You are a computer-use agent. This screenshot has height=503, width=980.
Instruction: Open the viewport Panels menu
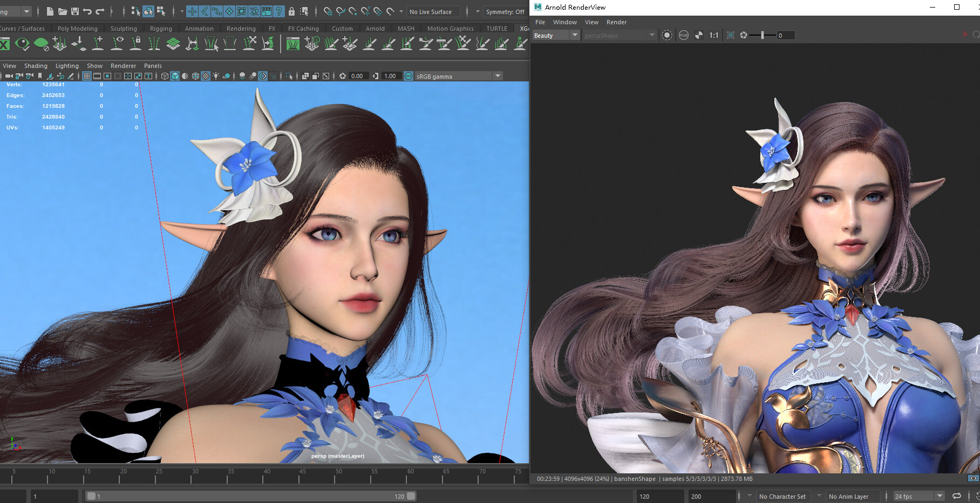153,66
